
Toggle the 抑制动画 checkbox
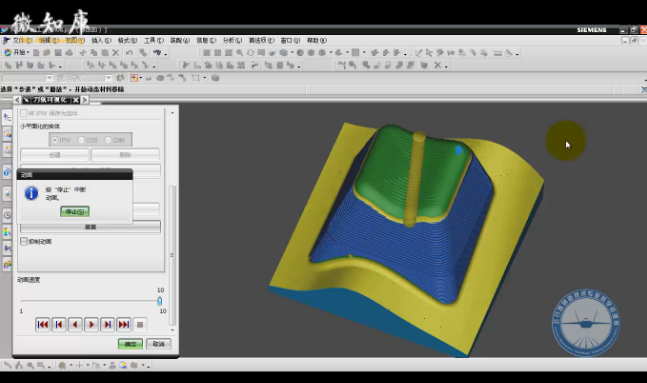coord(24,241)
